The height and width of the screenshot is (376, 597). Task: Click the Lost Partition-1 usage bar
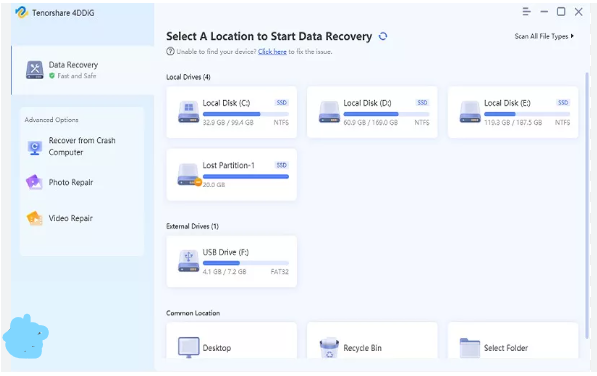pos(246,176)
